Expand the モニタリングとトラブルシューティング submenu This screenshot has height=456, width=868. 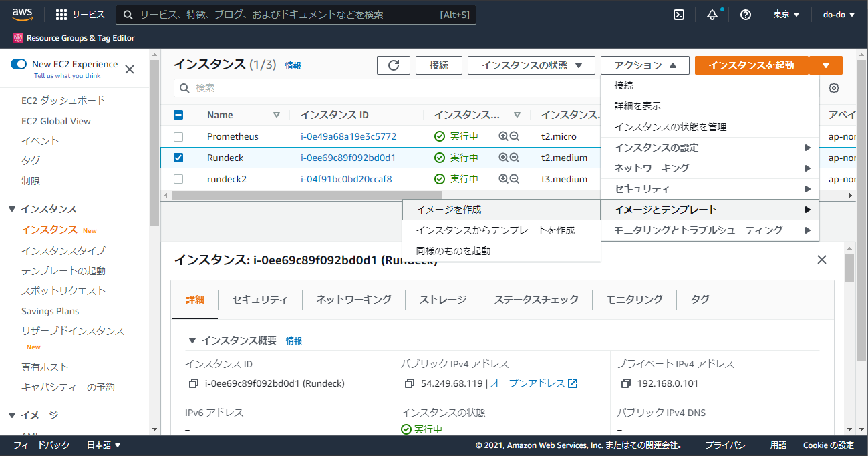[710, 230]
